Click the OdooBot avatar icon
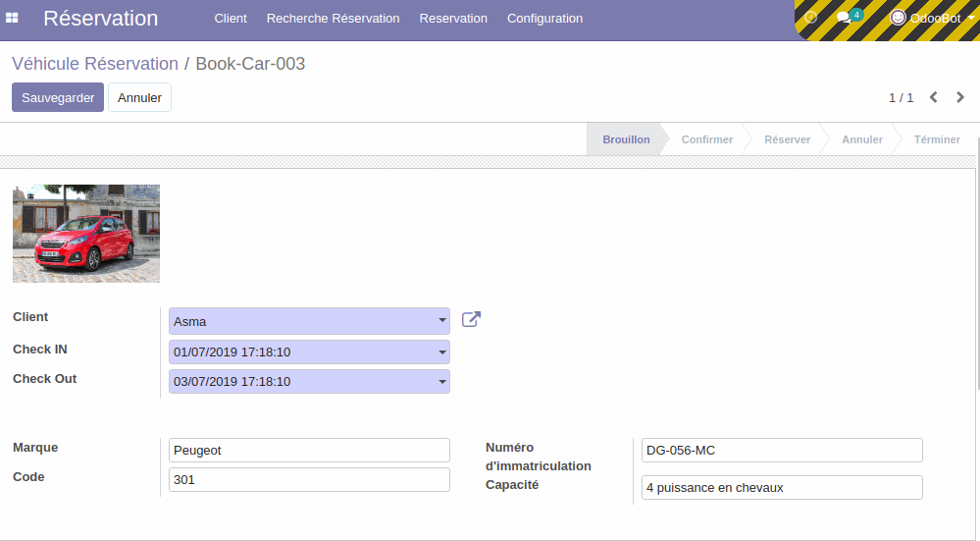The image size is (980, 541). 898,18
